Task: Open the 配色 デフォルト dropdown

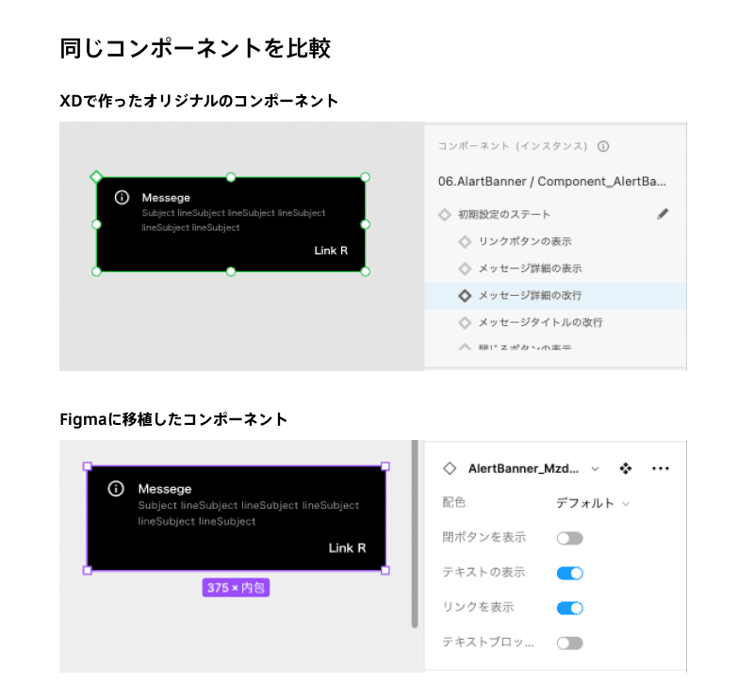Action: (x=593, y=503)
